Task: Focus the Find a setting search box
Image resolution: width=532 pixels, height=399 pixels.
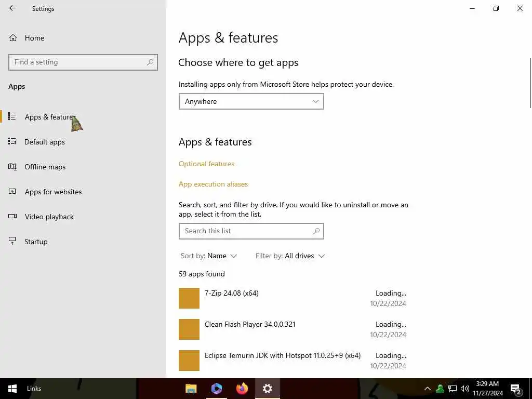Action: pyautogui.click(x=83, y=62)
